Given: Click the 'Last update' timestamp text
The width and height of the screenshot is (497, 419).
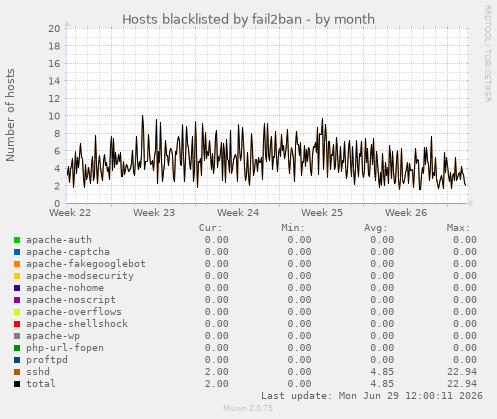Looking at the screenshot, I should pos(372,396).
